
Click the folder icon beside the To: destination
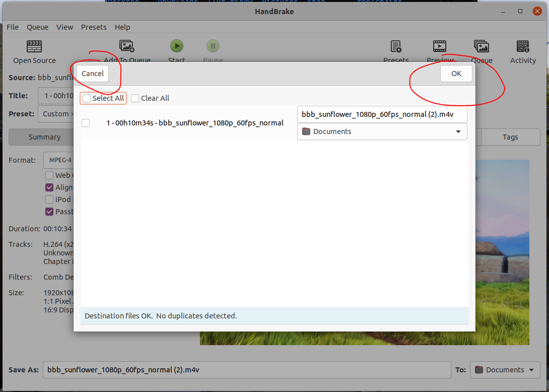coord(479,370)
